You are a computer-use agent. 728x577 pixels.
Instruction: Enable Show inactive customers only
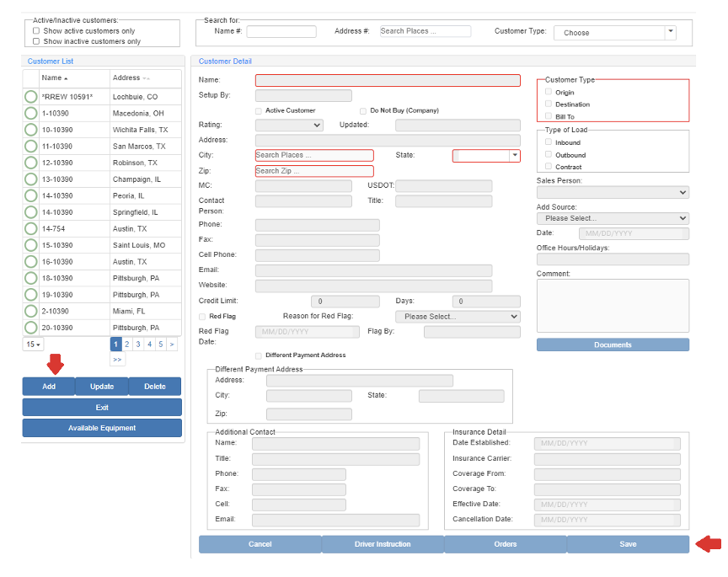click(x=36, y=41)
